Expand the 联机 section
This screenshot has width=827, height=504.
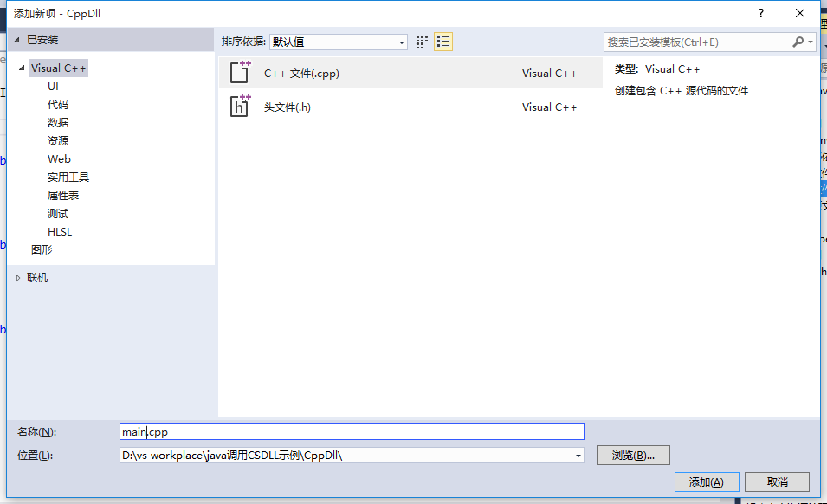[17, 278]
